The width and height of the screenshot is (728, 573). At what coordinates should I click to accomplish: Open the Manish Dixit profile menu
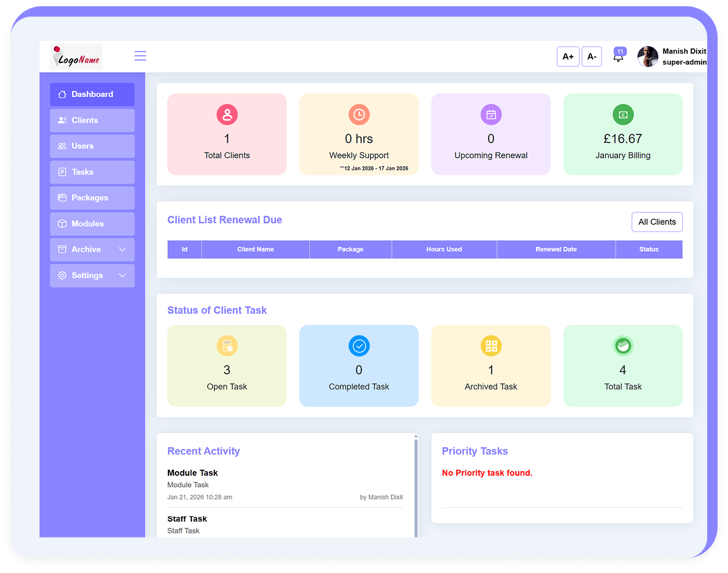pyautogui.click(x=671, y=57)
